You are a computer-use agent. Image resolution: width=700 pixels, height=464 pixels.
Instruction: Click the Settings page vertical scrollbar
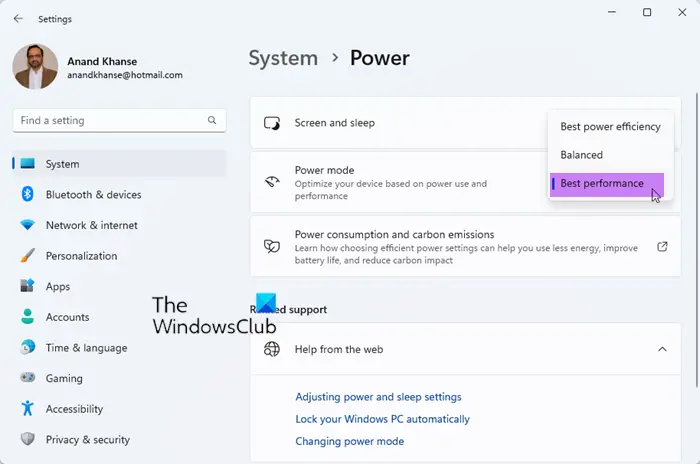pos(697,239)
